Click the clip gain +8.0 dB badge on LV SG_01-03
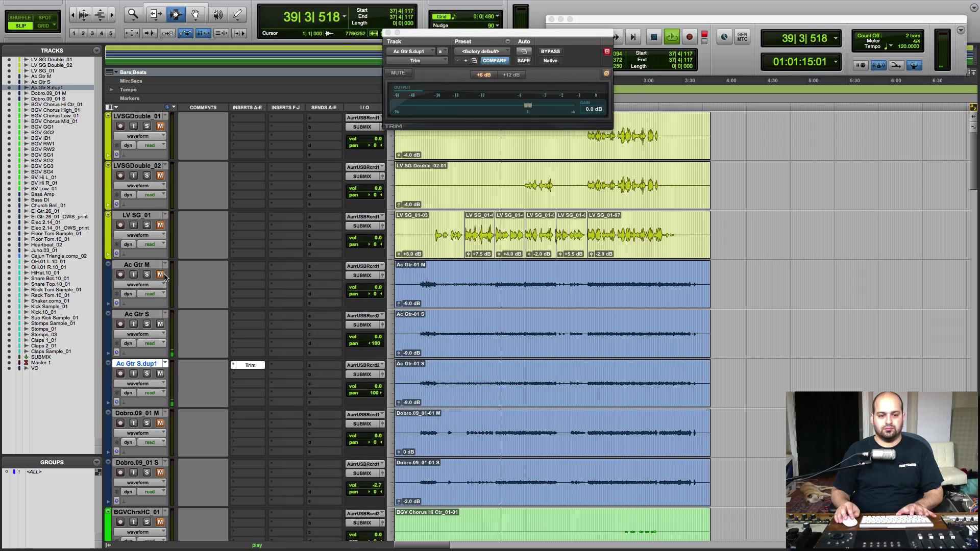Image resolution: width=980 pixels, height=551 pixels. pyautogui.click(x=409, y=254)
